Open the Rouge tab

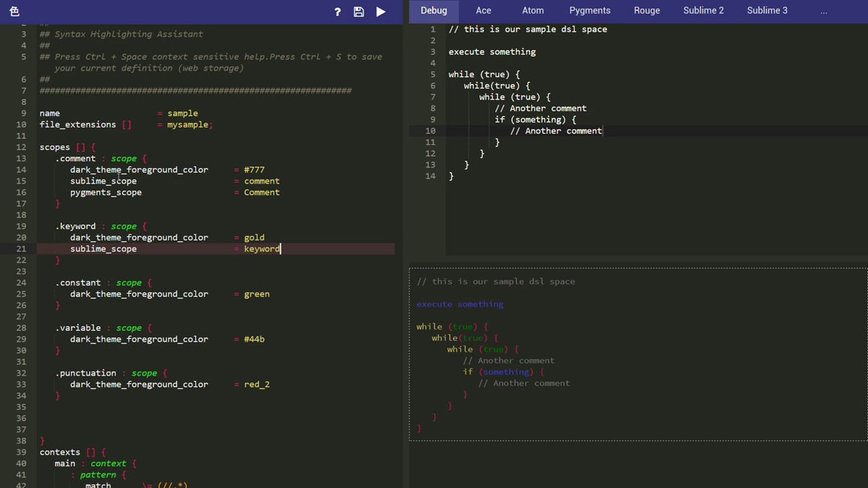point(647,10)
